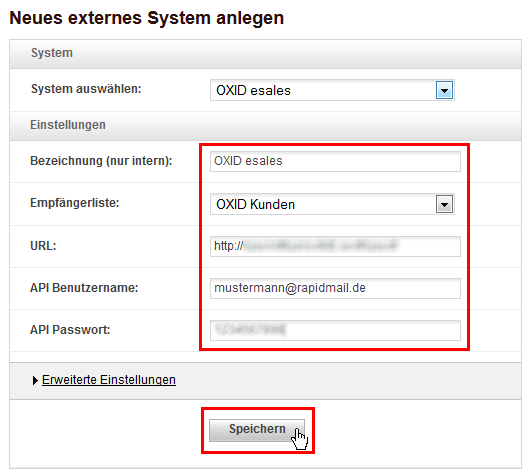Click the 'URL:' label
Screen dimensions: 528x474
click(43, 246)
